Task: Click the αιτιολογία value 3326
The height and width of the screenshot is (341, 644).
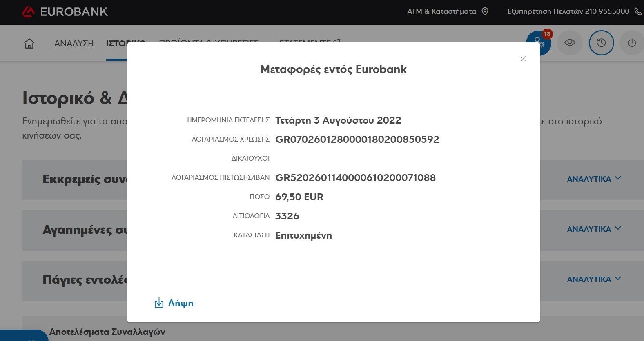Action: [x=287, y=216]
